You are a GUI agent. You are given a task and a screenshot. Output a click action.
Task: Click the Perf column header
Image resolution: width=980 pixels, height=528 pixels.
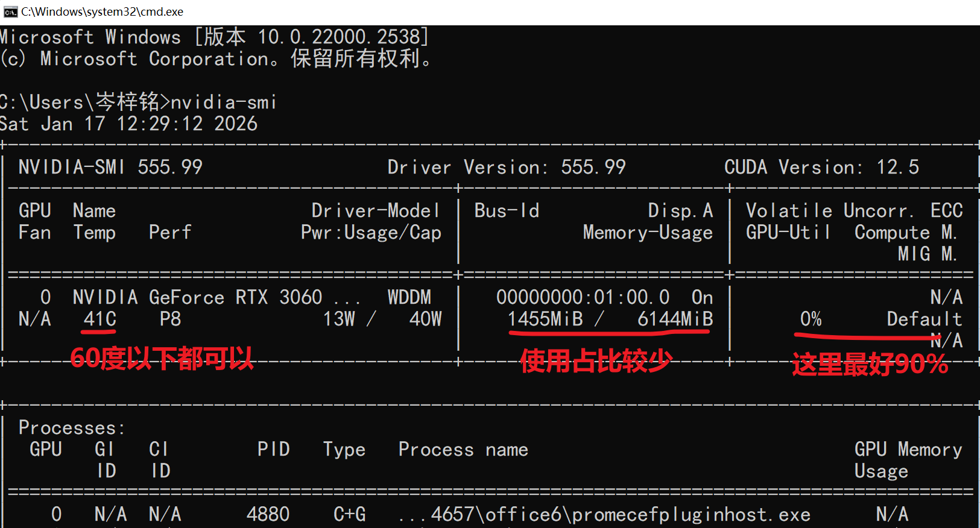170,233
